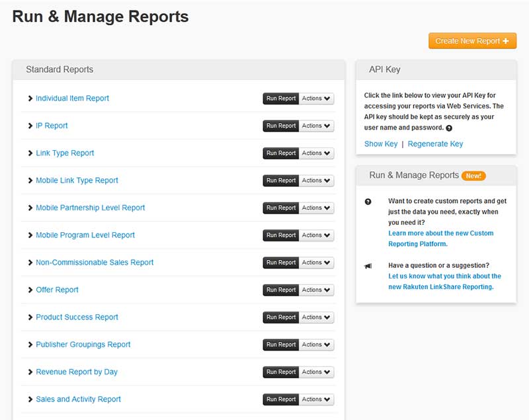Click the orange New! badge

473,176
